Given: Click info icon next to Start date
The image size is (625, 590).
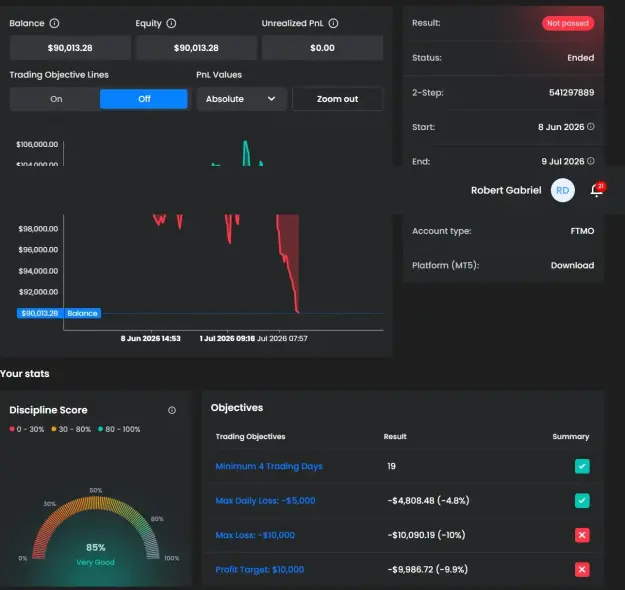Looking at the screenshot, I should (x=591, y=126).
